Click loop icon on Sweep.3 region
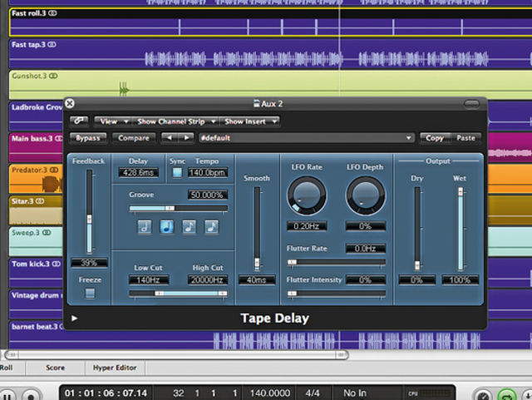Image resolution: width=532 pixels, height=400 pixels. [47, 233]
